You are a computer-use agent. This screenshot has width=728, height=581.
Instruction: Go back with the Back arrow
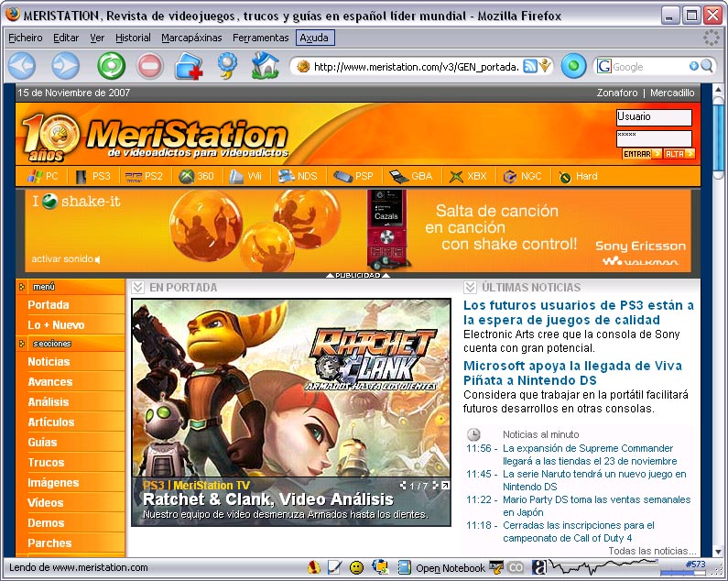[22, 66]
